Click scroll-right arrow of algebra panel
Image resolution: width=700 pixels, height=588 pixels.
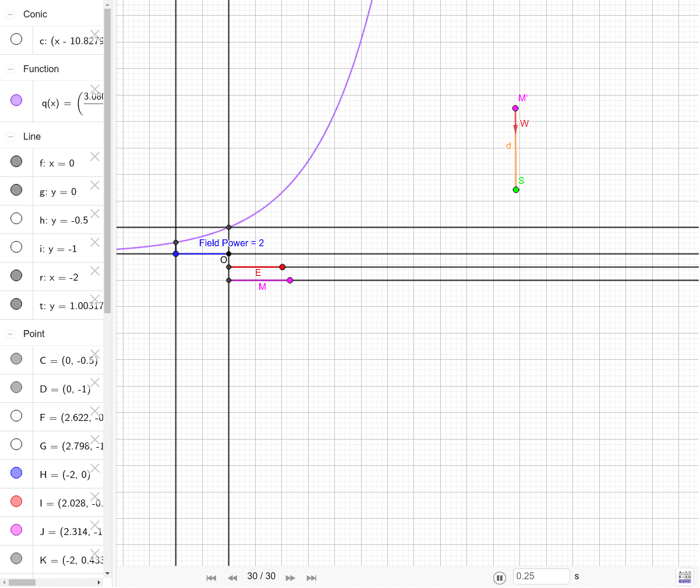tap(99, 582)
